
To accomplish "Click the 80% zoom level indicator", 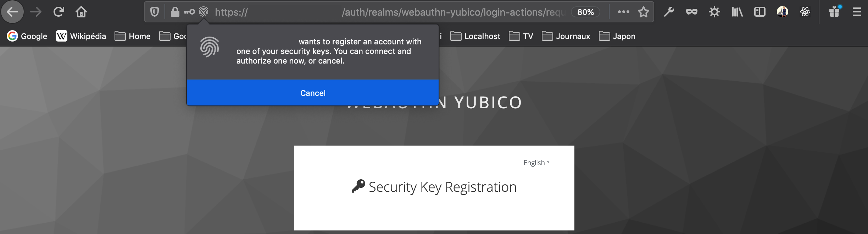I will (x=585, y=12).
